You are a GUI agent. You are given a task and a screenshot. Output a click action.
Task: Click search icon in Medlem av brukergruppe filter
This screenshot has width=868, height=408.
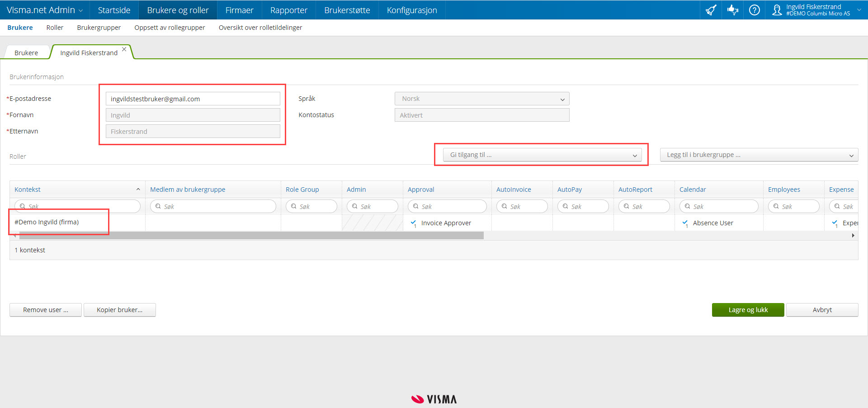(158, 206)
